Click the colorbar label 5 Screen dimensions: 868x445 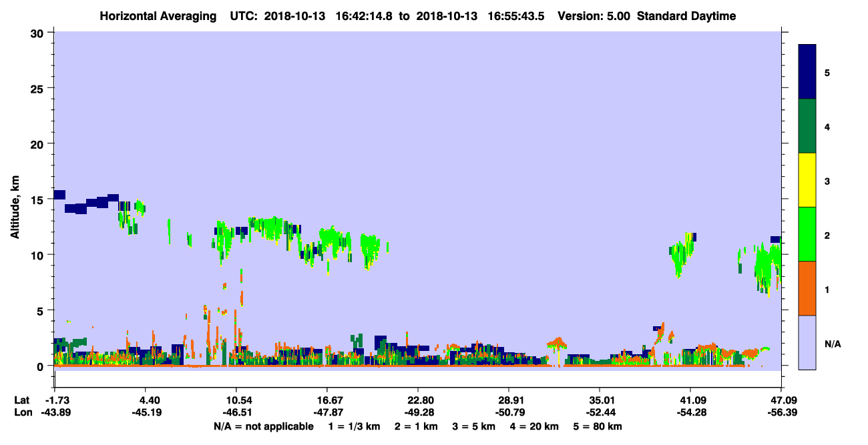[827, 72]
